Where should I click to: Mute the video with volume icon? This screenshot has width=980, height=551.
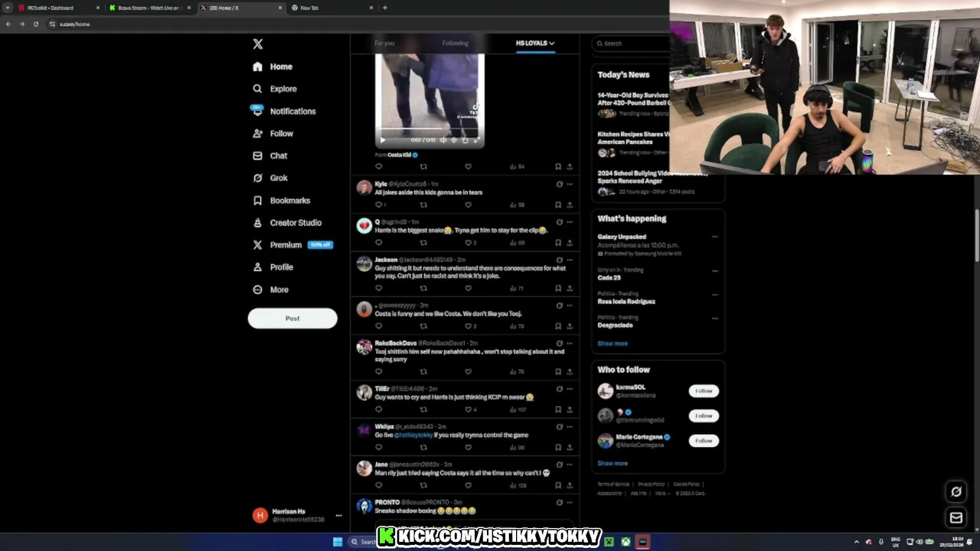pos(443,140)
